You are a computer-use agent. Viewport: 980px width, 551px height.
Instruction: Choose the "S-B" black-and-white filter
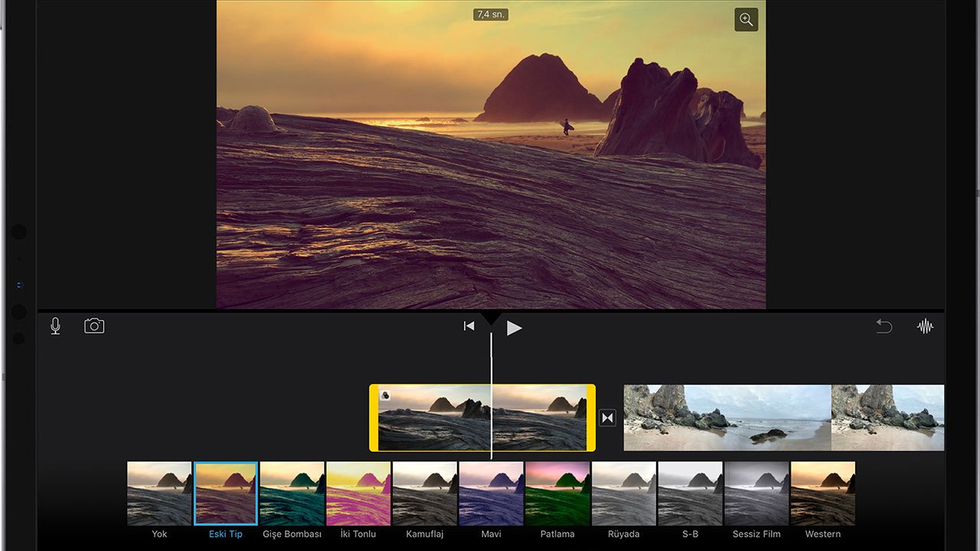691,493
